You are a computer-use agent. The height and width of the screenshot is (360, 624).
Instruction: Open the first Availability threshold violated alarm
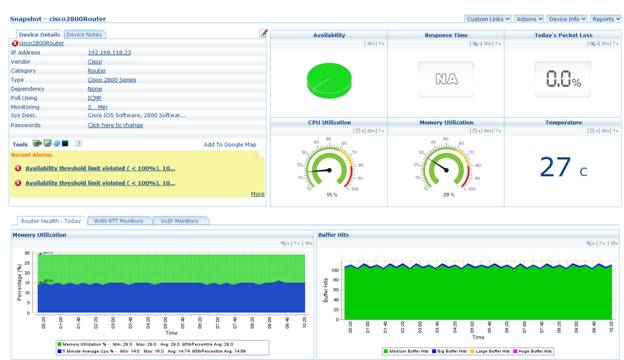(x=100, y=169)
